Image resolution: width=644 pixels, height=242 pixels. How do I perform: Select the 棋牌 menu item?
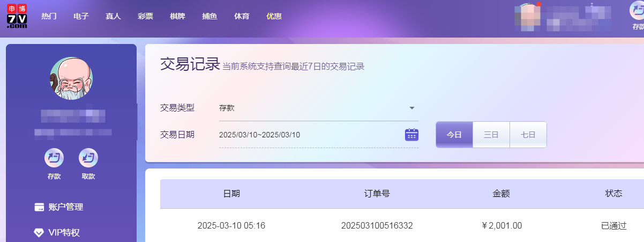(x=177, y=16)
